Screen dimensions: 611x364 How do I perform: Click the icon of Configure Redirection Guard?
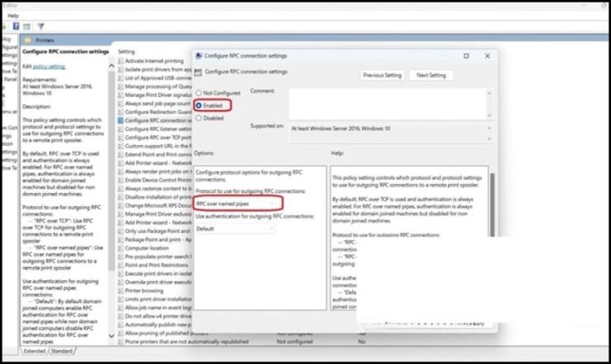[x=120, y=112]
